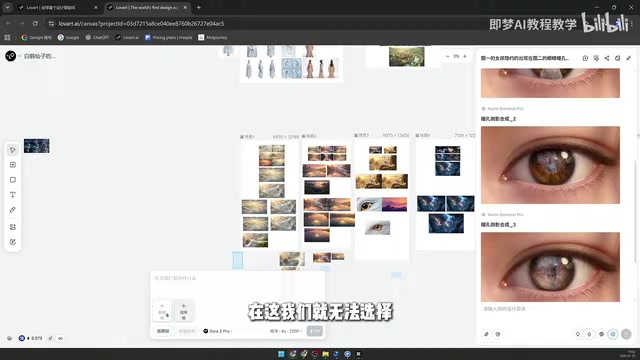Select the pointer tool in left toolbar

[13, 150]
